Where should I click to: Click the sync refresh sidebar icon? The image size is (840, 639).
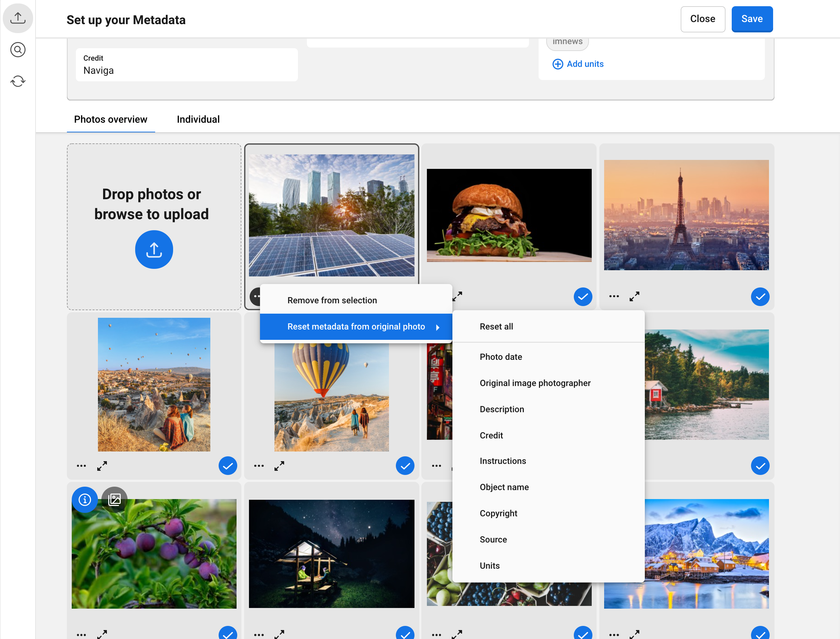coord(18,81)
